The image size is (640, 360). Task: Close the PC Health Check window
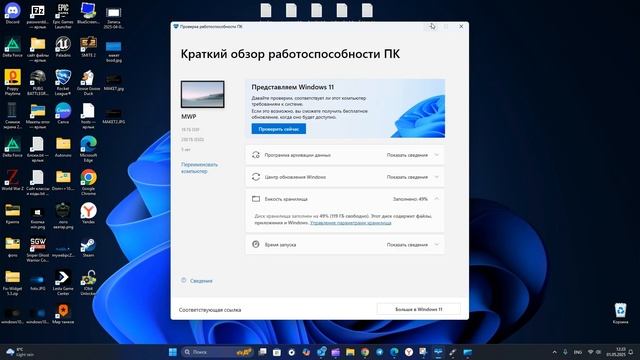pos(461,27)
